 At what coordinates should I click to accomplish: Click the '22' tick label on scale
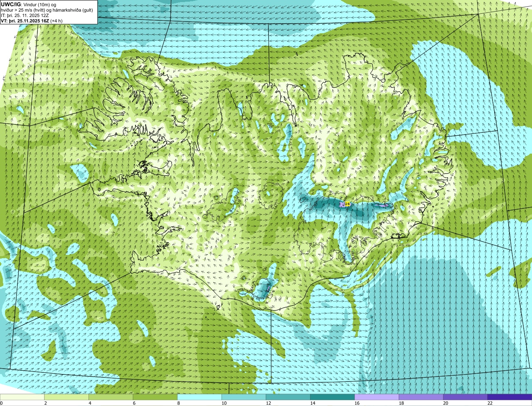490,403
